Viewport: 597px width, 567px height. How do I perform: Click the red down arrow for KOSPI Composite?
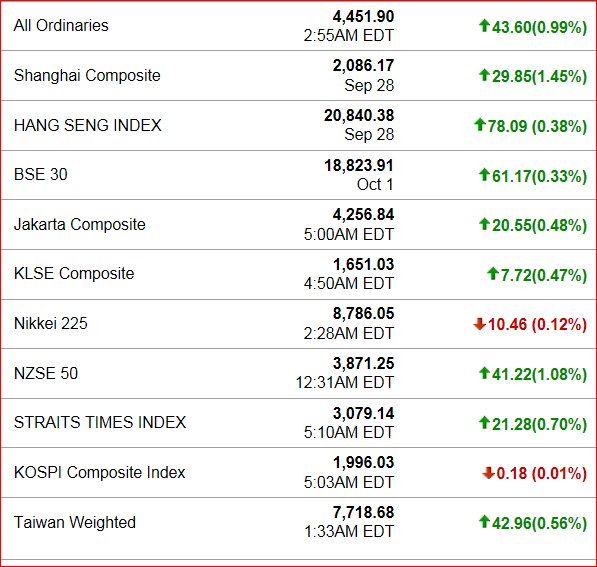[x=488, y=473]
